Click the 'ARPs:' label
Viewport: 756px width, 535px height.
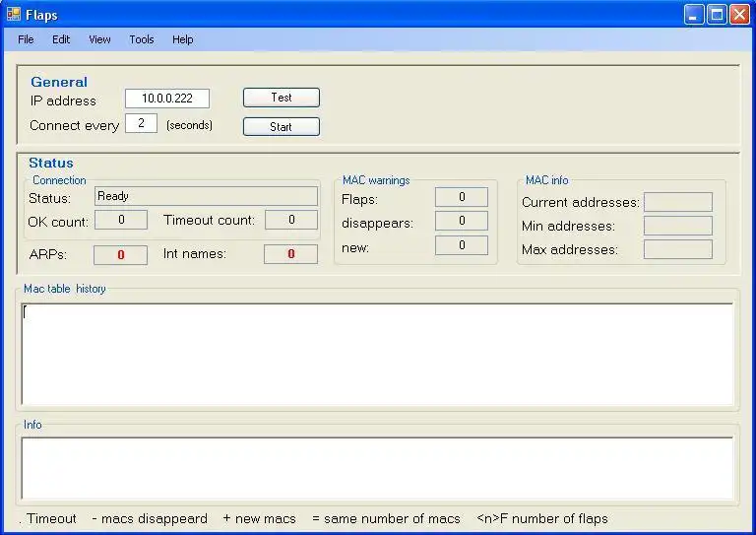pos(48,255)
